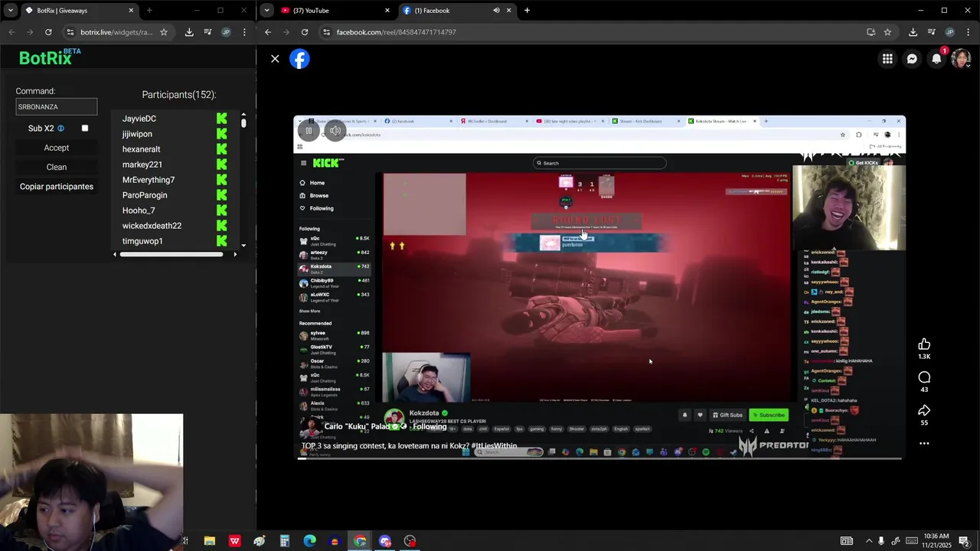Show hidden system tray icons
This screenshot has width=980, height=551.
pyautogui.click(x=868, y=541)
